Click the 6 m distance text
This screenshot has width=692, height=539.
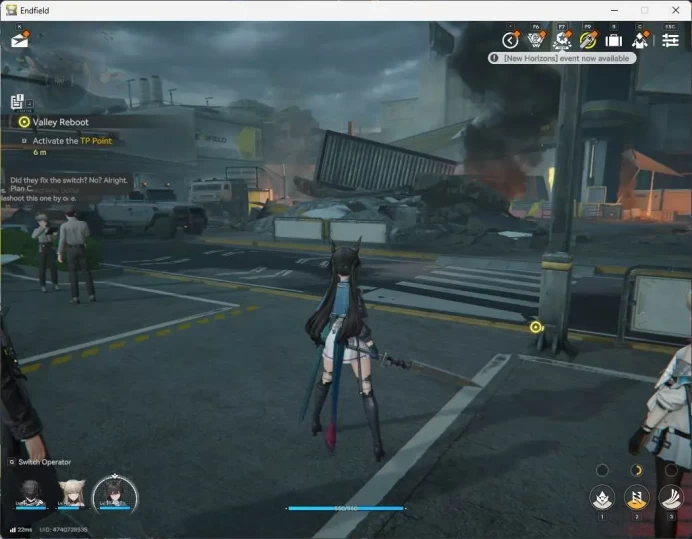tap(40, 152)
